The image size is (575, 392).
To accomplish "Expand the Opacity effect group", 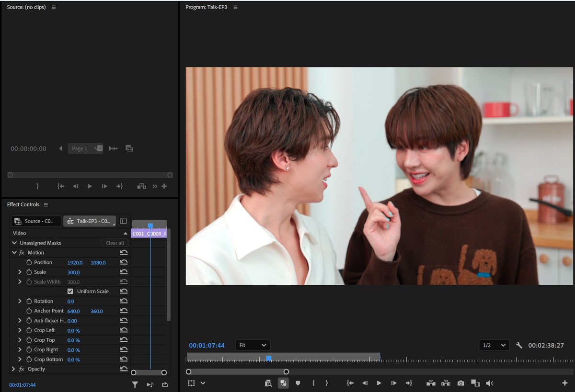I will [x=14, y=369].
